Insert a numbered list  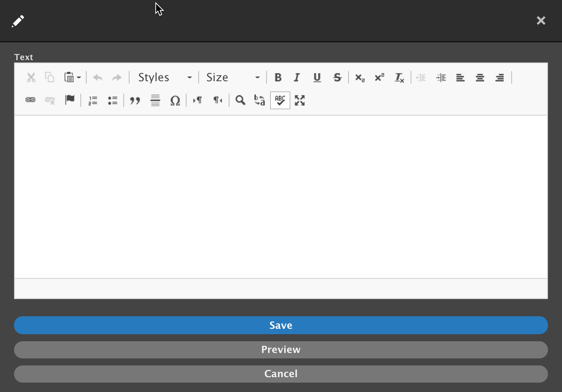[x=93, y=101]
